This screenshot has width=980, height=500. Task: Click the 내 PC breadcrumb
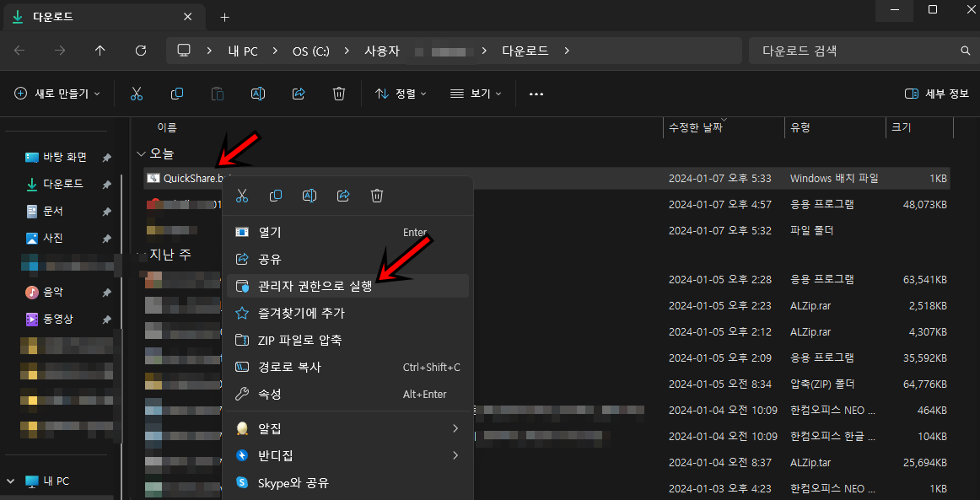pos(243,51)
